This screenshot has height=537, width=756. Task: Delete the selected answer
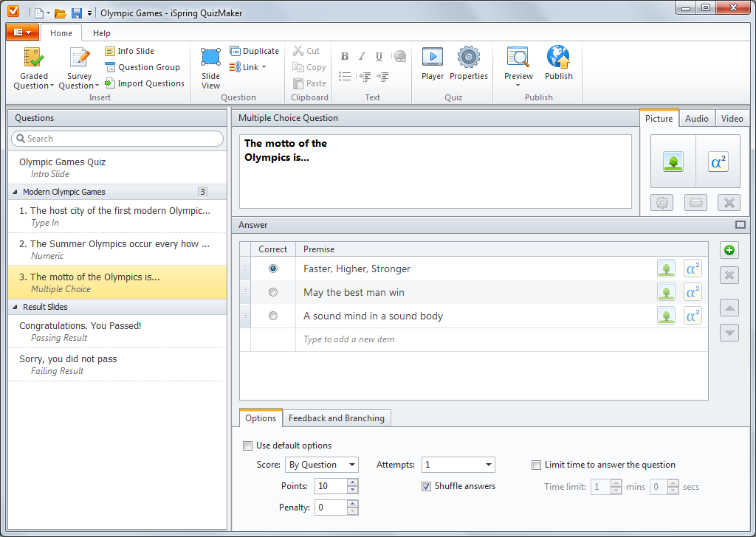(729, 275)
